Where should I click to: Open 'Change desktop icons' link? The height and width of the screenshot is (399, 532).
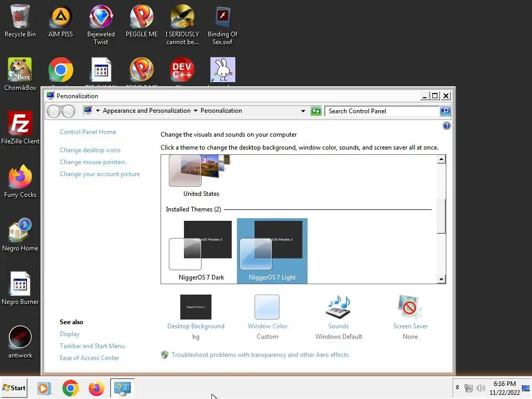tap(90, 150)
